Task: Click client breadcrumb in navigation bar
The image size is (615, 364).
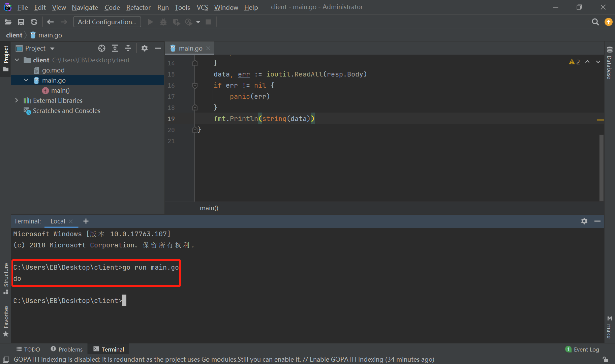Action: click(x=14, y=35)
